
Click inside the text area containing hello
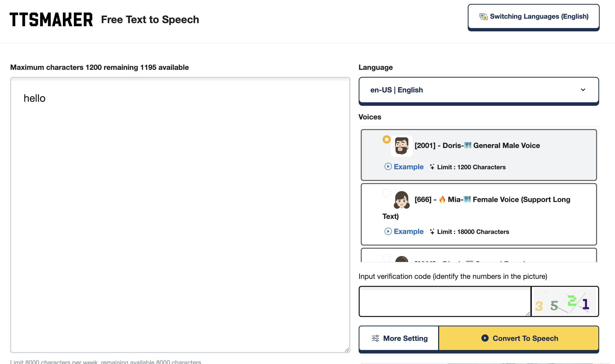(x=179, y=182)
